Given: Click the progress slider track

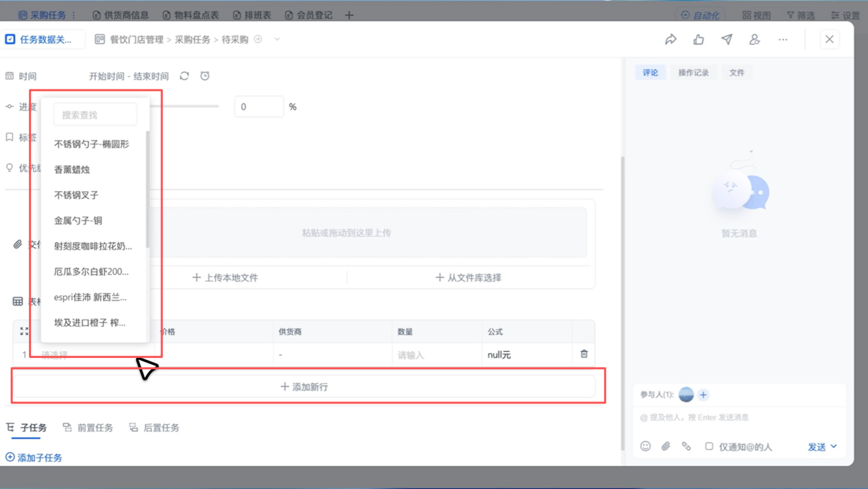Looking at the screenshot, I should click(184, 106).
